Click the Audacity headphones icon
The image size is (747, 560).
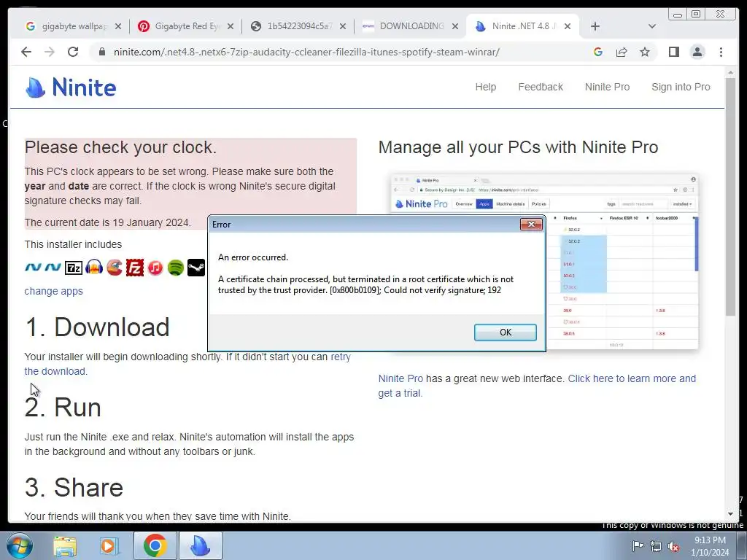[x=94, y=268]
